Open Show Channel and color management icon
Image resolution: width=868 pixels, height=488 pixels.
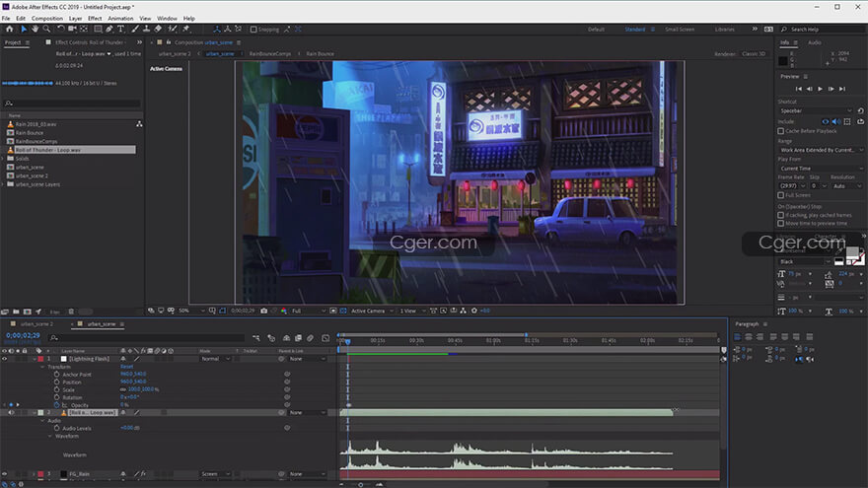(284, 311)
